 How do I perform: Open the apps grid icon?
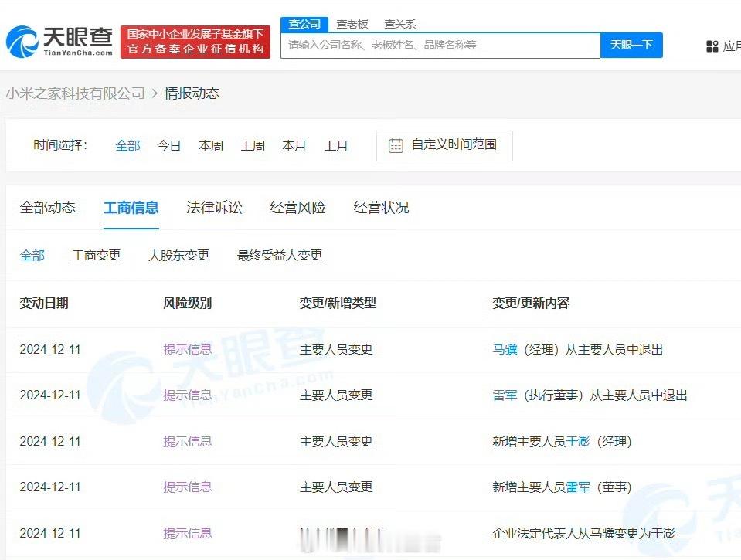point(712,46)
